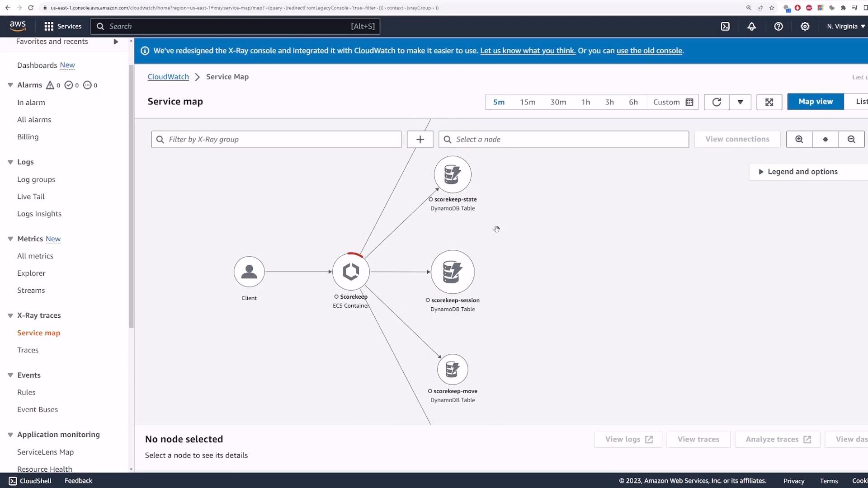Open the N. Virginia region dropdown
Viewport: 868px width, 488px height.
tap(846, 26)
